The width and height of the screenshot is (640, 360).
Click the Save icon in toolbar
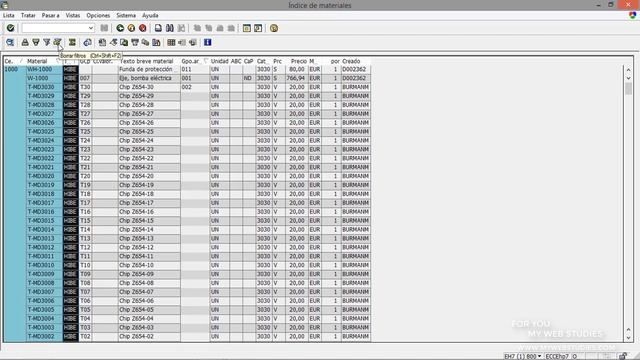click(104, 28)
